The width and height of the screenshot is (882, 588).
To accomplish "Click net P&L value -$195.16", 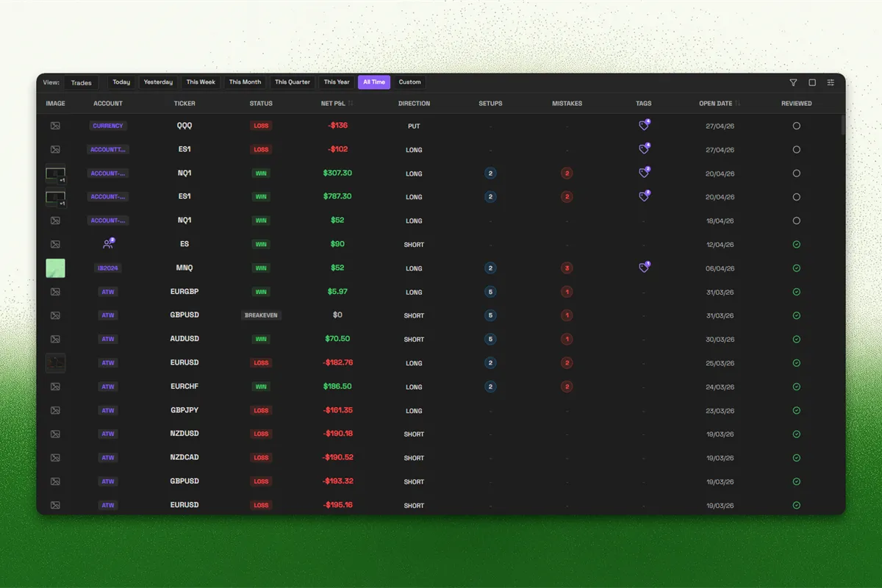I will coord(338,505).
